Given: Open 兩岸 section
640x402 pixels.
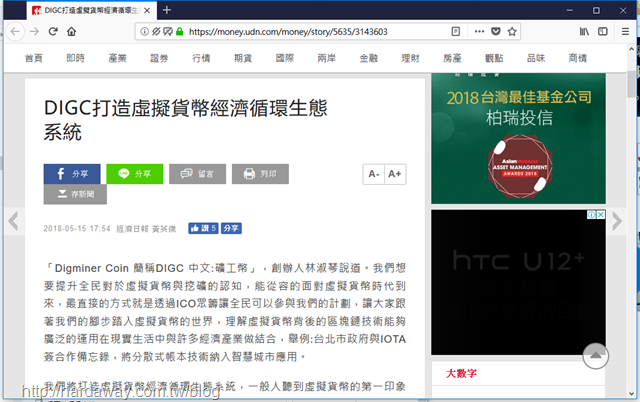Looking at the screenshot, I should coord(327,58).
